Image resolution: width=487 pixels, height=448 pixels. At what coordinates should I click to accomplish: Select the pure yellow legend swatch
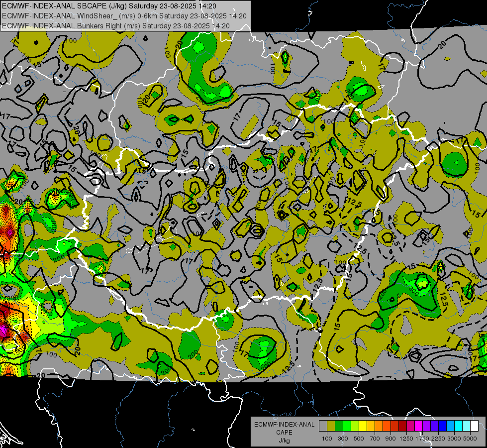pos(363,426)
